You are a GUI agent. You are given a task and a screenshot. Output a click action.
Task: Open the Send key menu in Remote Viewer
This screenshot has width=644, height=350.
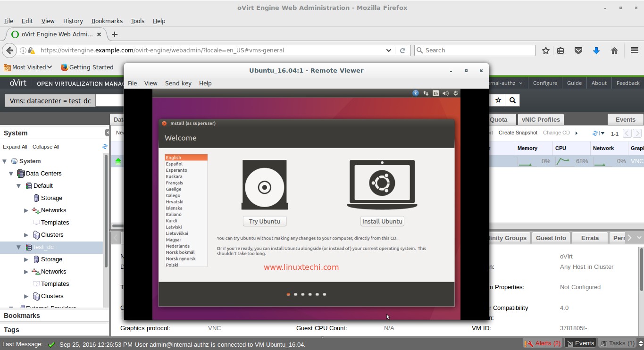coord(178,83)
